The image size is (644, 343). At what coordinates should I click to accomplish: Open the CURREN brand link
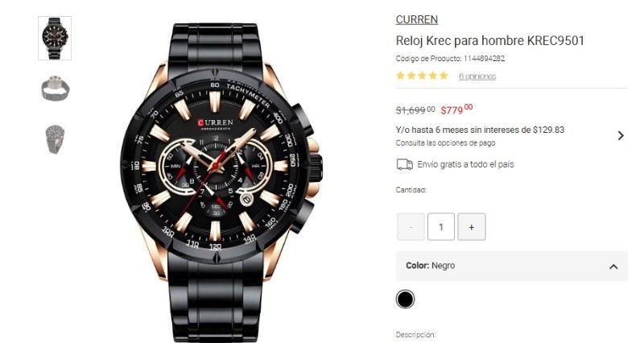pyautogui.click(x=416, y=19)
